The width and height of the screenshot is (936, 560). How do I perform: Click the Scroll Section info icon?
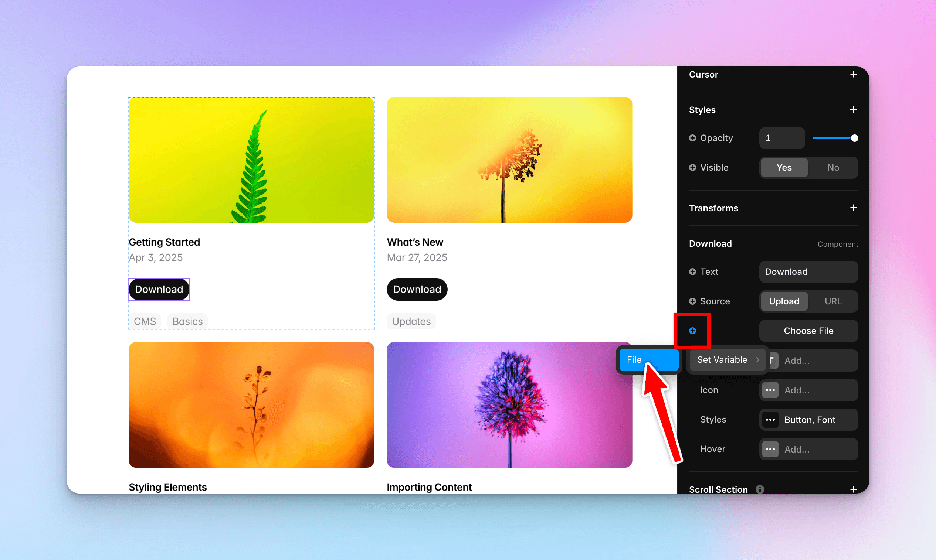[x=760, y=489]
